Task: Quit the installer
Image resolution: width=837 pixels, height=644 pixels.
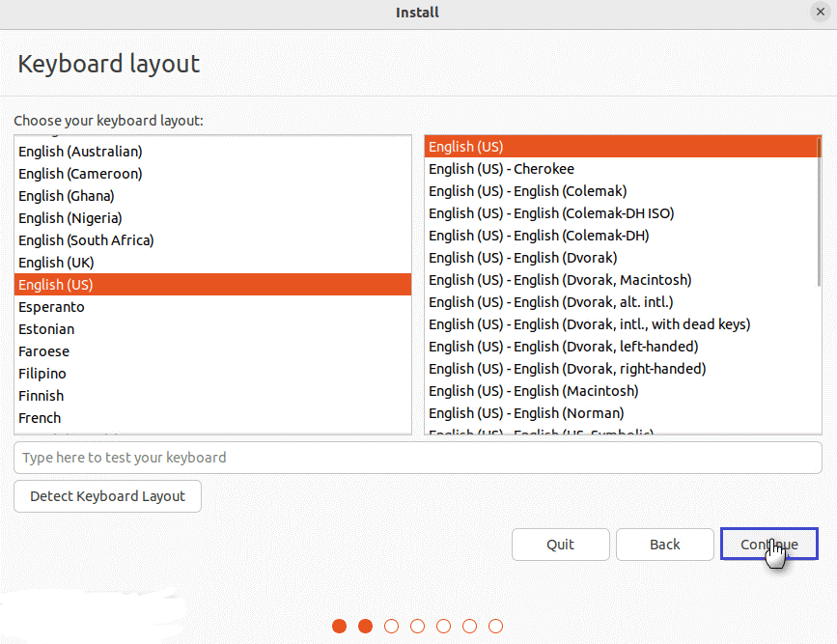Action: click(560, 545)
